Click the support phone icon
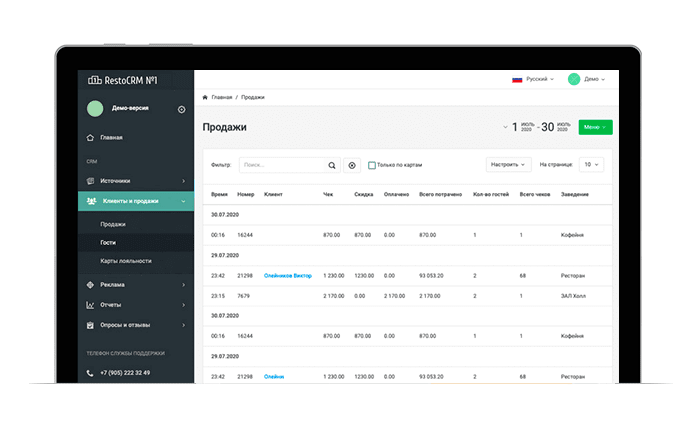The width and height of the screenshot is (700, 428). coord(91,372)
